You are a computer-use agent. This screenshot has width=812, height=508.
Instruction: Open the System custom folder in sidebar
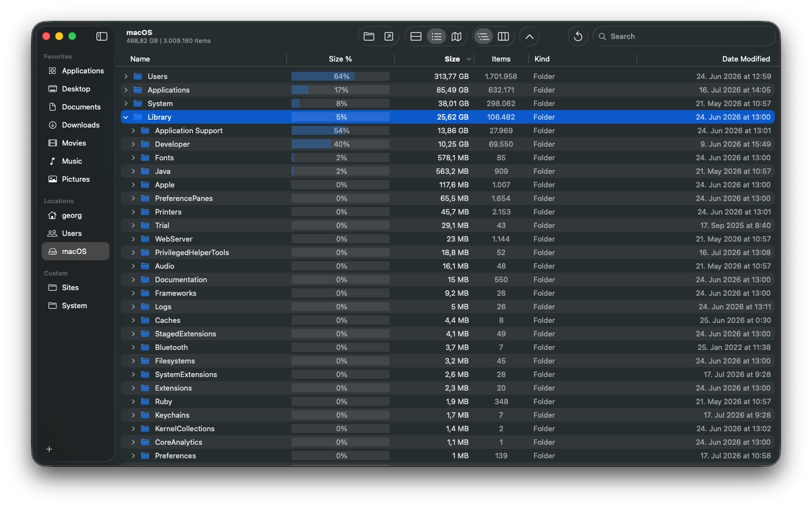(x=76, y=305)
